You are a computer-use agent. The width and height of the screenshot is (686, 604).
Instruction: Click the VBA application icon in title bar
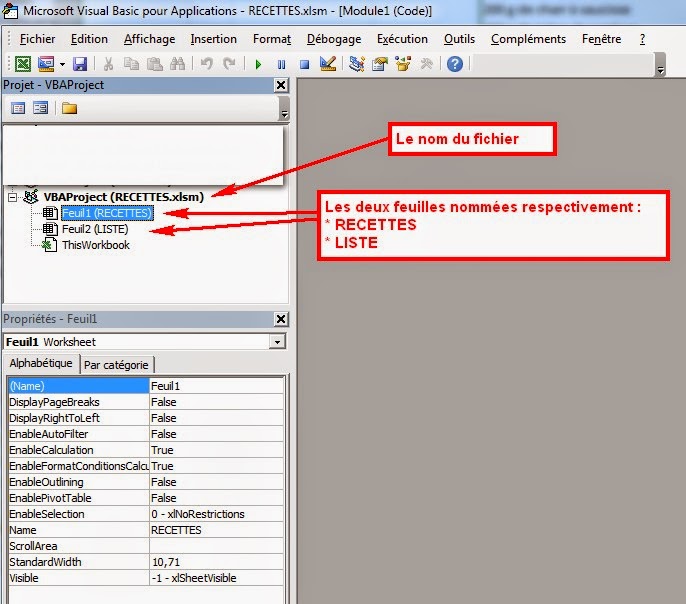pyautogui.click(x=10, y=10)
